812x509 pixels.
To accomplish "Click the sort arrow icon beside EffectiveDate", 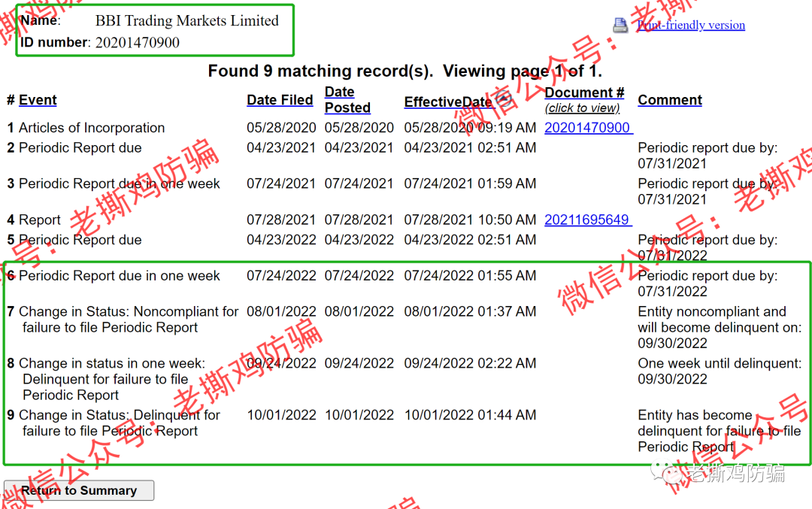I will click(x=503, y=98).
